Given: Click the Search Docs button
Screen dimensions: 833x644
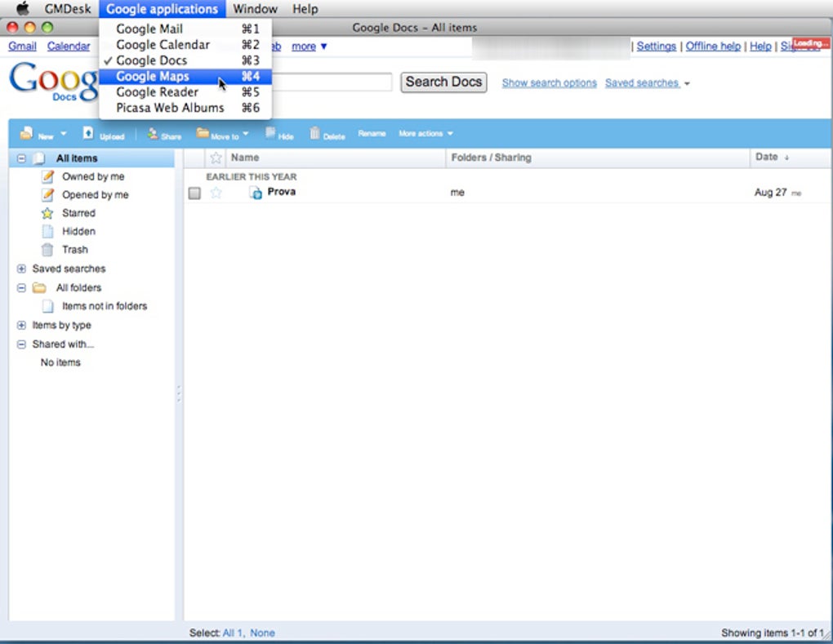Looking at the screenshot, I should [x=443, y=82].
